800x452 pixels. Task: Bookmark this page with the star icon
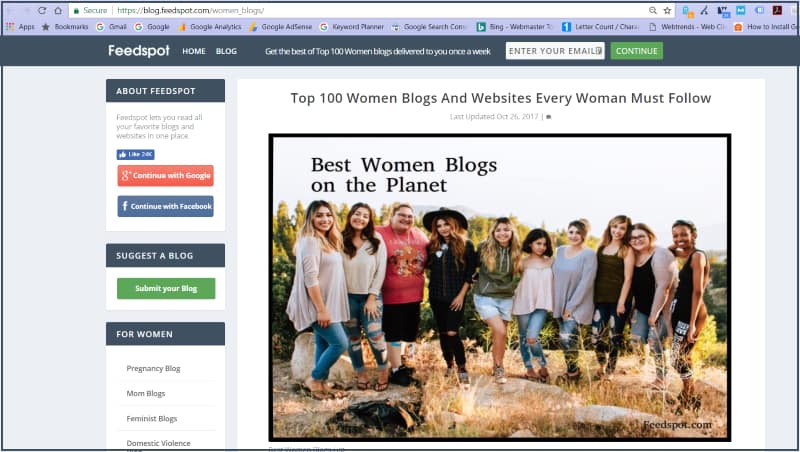pyautogui.click(x=667, y=10)
